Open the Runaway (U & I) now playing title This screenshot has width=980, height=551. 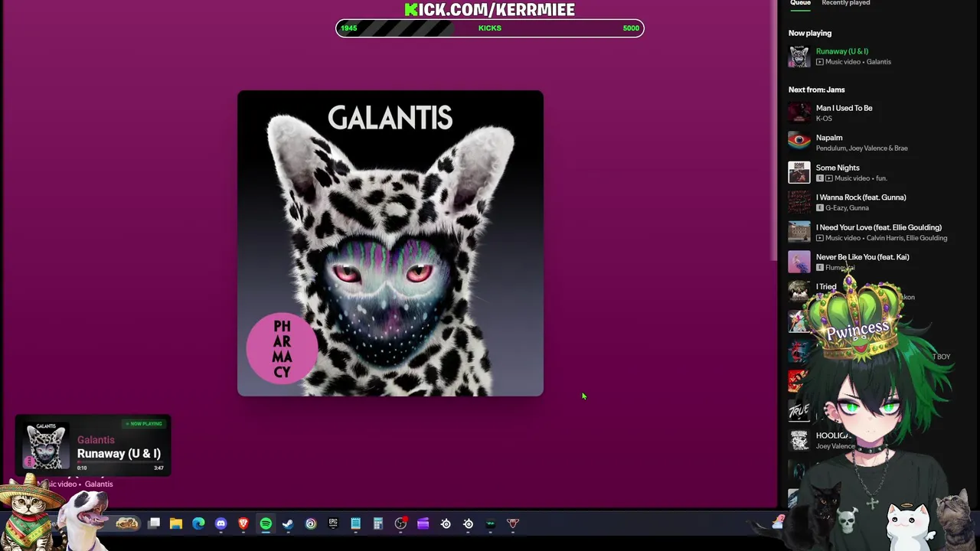(841, 51)
